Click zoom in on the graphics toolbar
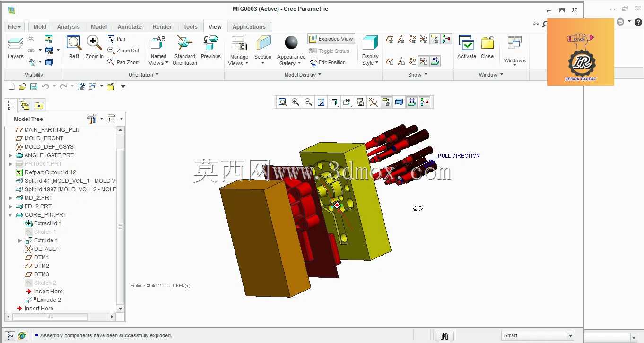The height and width of the screenshot is (343, 644). point(296,102)
